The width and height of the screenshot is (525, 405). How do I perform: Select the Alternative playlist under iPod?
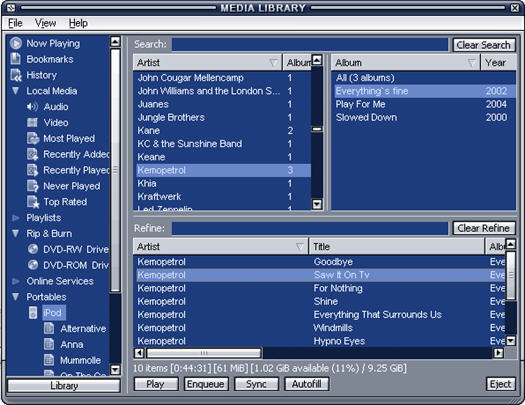coord(83,329)
